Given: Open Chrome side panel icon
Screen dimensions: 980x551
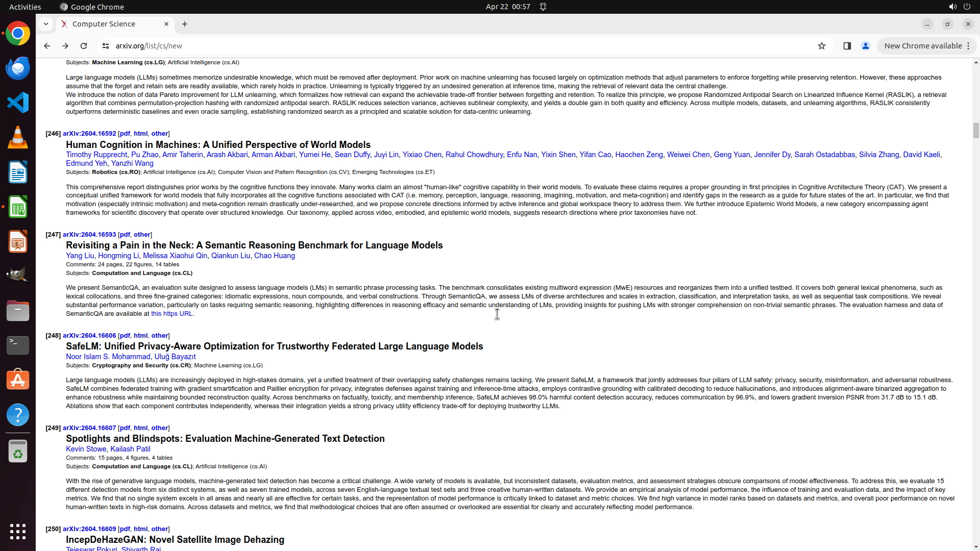Looking at the screenshot, I should pyautogui.click(x=847, y=46).
